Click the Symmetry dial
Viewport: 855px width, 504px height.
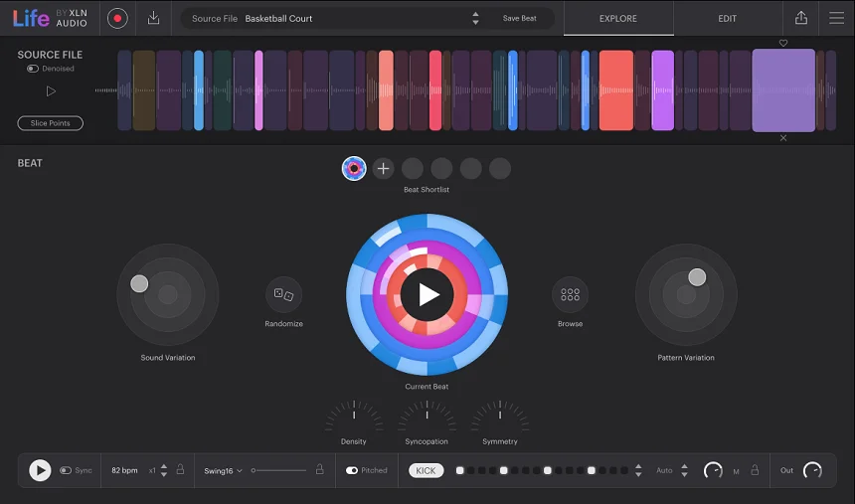(500, 417)
